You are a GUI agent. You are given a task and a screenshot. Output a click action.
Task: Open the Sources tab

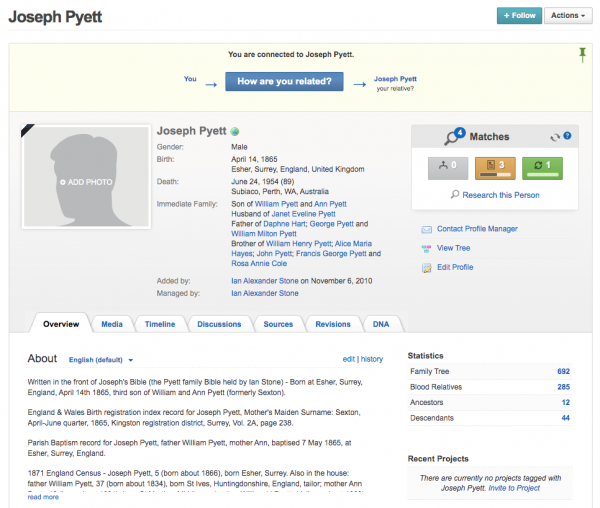[x=278, y=324]
